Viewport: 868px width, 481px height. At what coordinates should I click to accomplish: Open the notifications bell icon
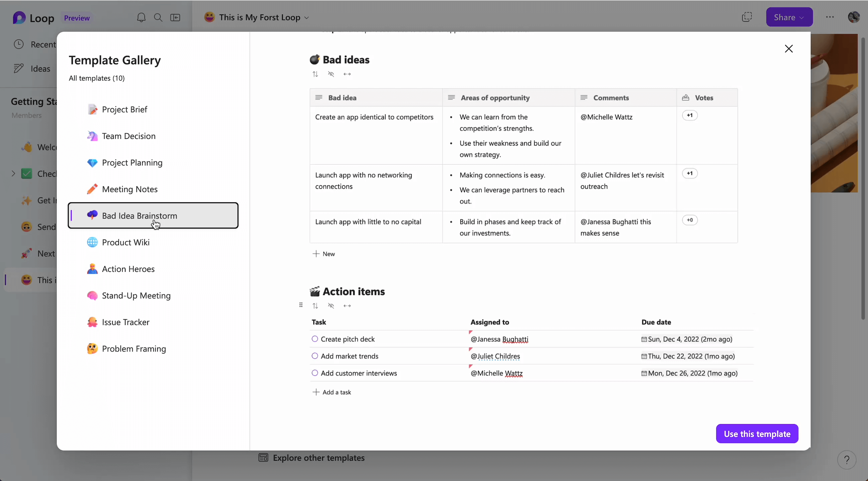pyautogui.click(x=141, y=17)
